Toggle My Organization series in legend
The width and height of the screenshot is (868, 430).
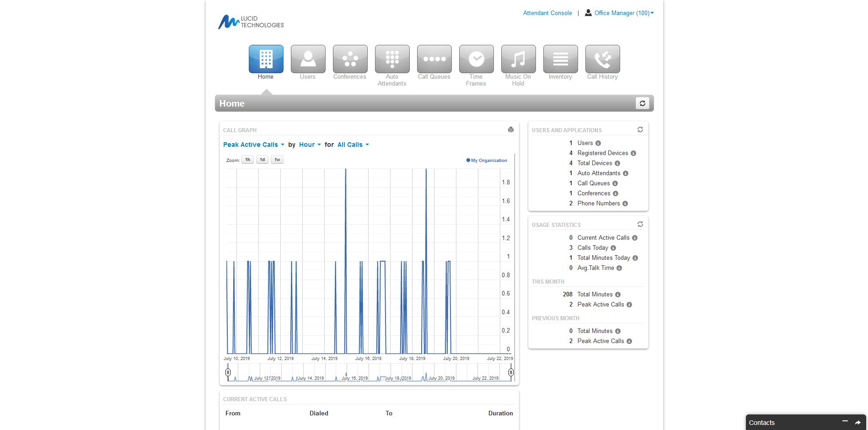tap(487, 161)
